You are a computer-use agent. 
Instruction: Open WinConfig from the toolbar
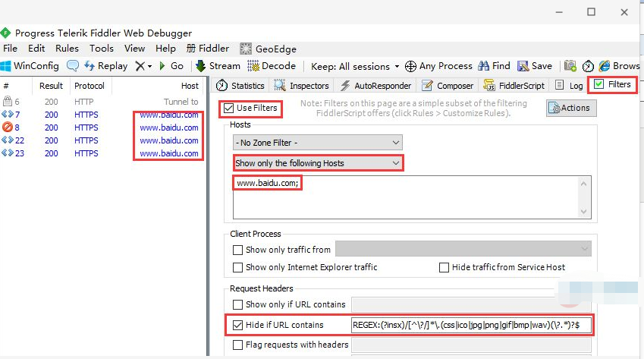[x=30, y=66]
